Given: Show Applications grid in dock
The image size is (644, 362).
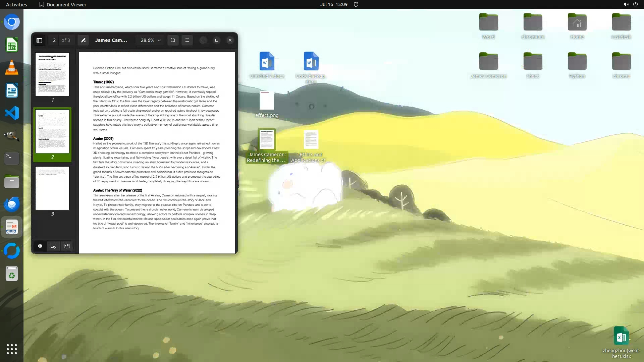Looking at the screenshot, I should (x=12, y=349).
